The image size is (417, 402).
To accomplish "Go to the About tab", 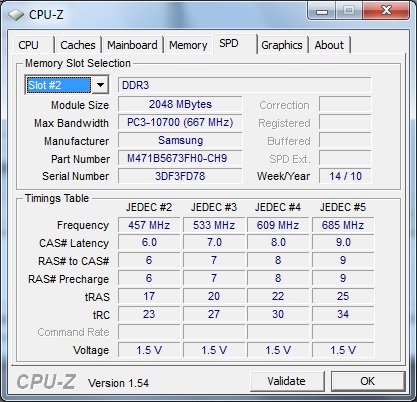I will coord(329,45).
